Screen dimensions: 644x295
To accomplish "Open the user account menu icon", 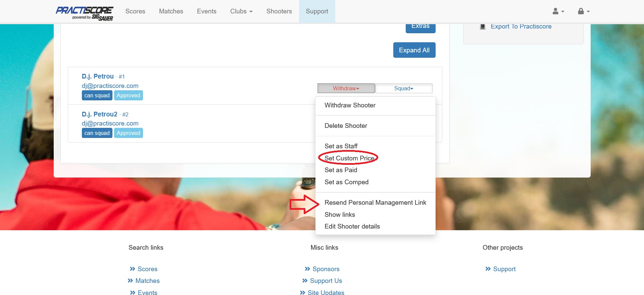I will pyautogui.click(x=558, y=11).
